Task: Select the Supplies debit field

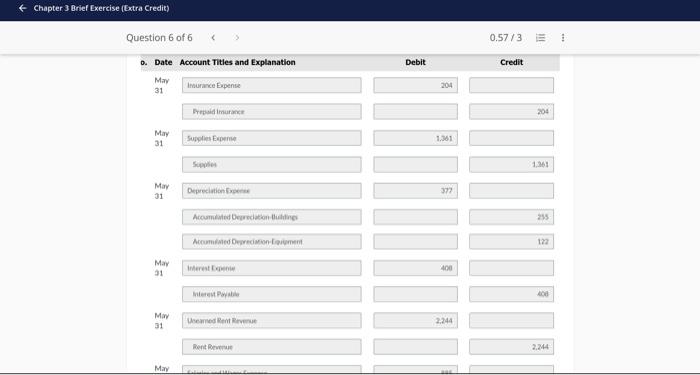Action: (415, 164)
